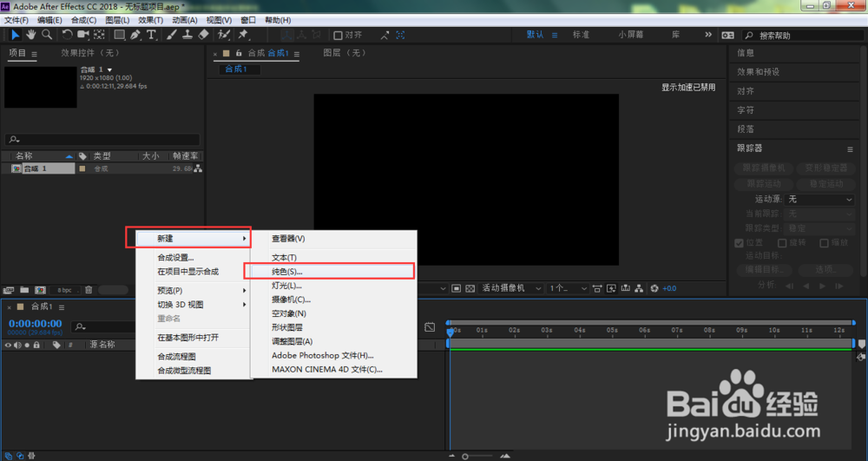868x461 pixels.
Task: Click the solo dot column header
Action: (x=27, y=345)
